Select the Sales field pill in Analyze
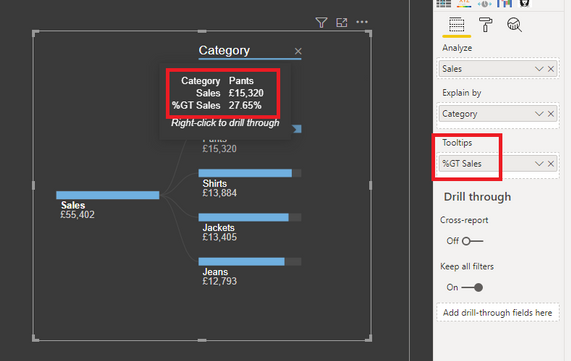The image size is (571, 361). (498, 69)
